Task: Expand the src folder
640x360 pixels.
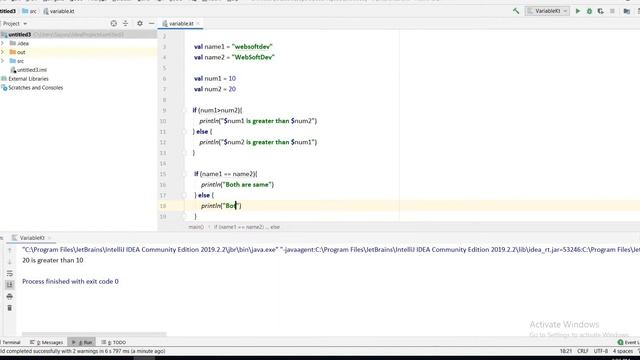Action: (2, 61)
